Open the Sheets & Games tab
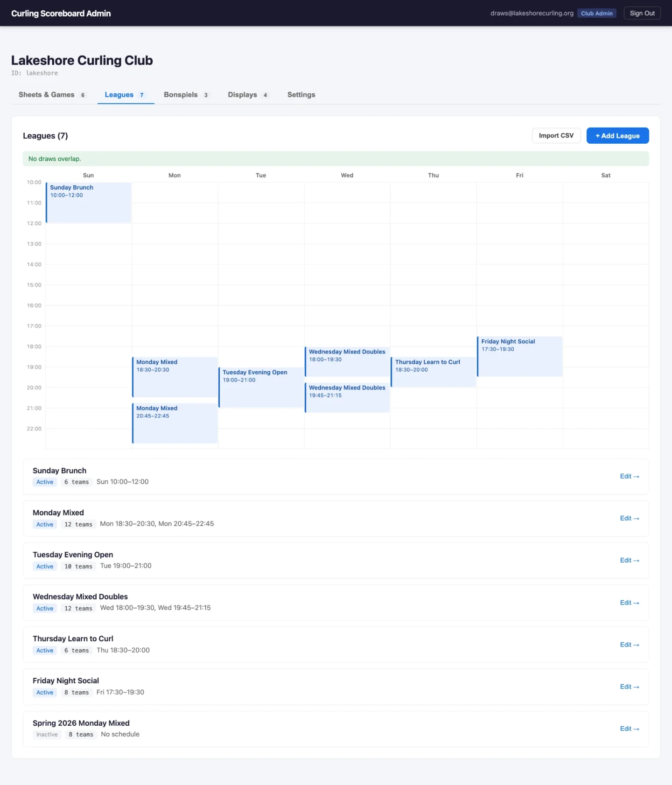672x785 pixels. click(52, 95)
